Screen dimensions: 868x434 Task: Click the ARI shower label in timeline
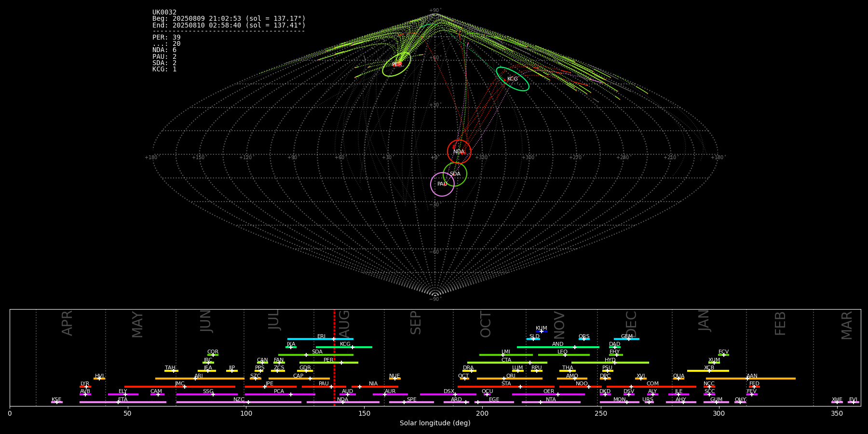coord(199,376)
